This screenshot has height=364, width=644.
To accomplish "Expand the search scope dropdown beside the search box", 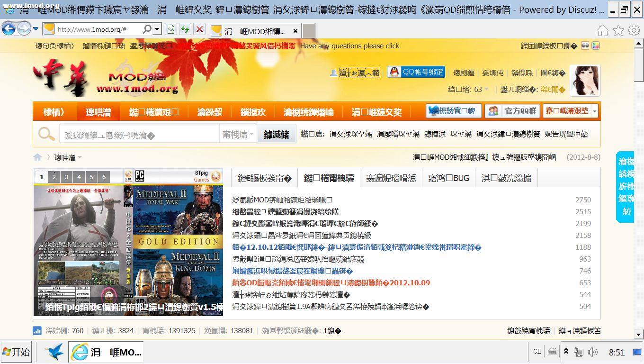I will tap(237, 134).
